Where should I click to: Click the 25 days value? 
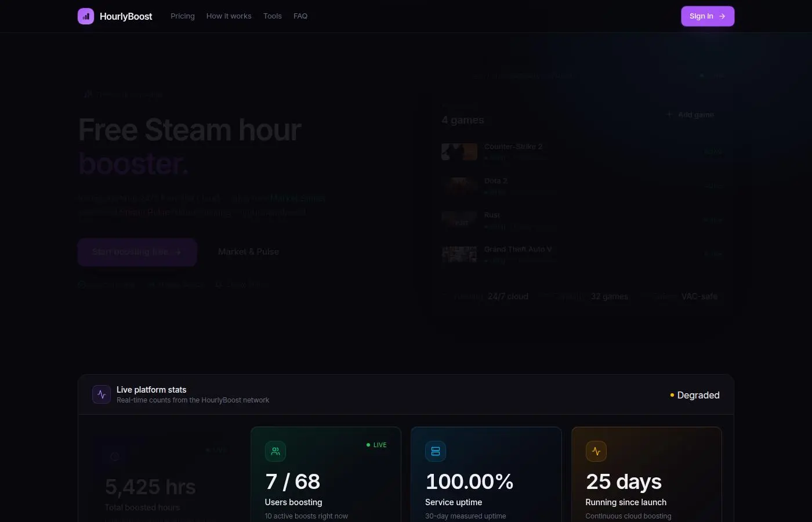[623, 481]
